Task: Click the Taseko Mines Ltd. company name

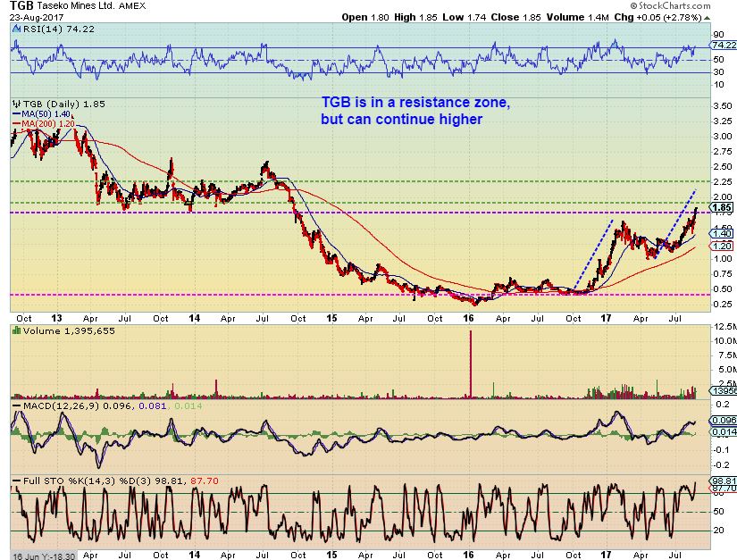Action: click(75, 6)
